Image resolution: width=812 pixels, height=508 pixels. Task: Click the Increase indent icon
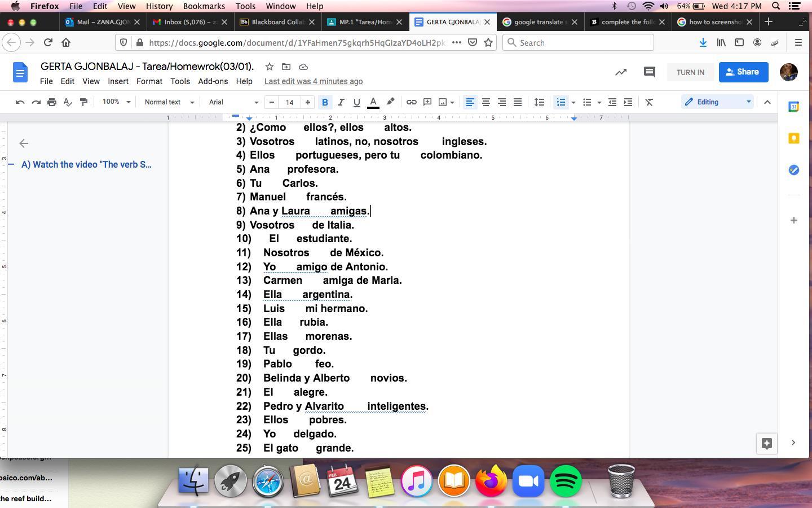click(628, 102)
